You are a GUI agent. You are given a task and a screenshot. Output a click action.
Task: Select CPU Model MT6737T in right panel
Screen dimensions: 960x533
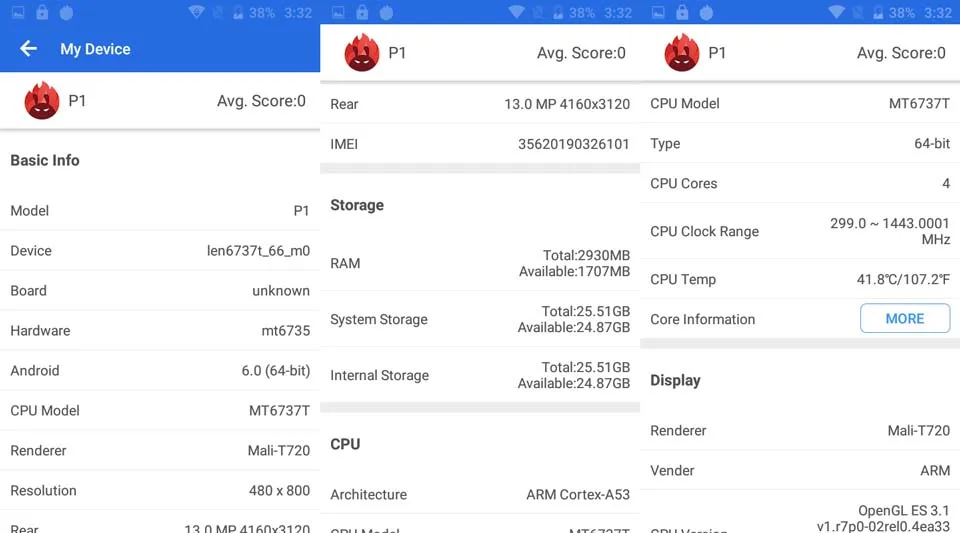(920, 103)
